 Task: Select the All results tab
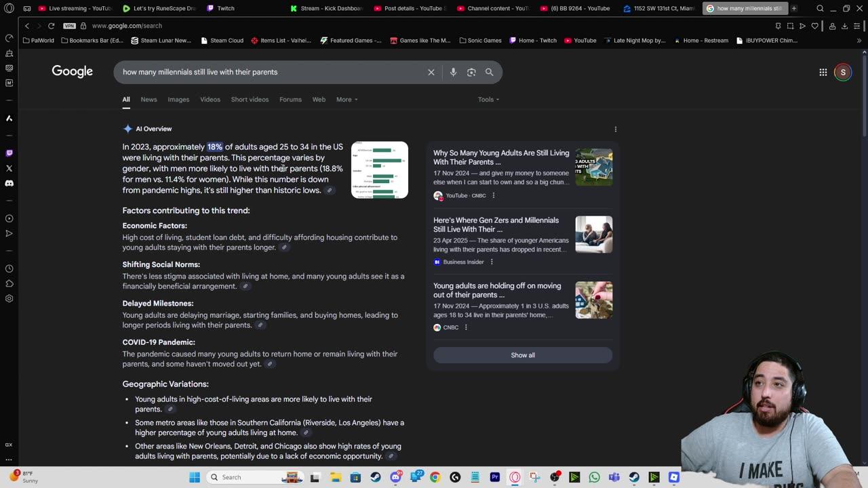click(126, 100)
